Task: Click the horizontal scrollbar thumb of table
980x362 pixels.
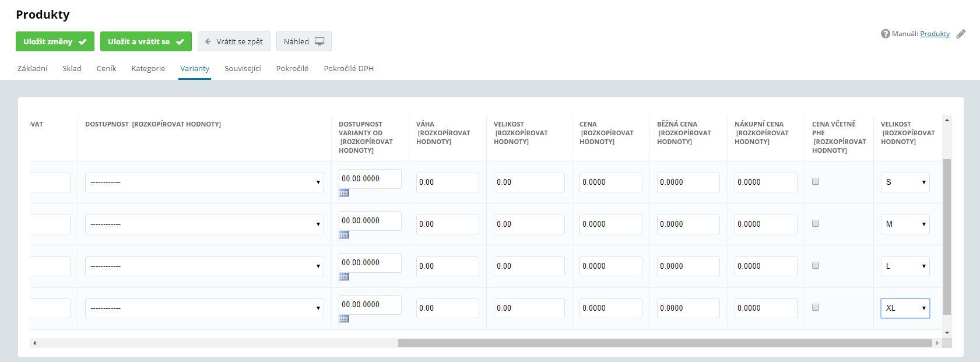Action: [x=665, y=343]
